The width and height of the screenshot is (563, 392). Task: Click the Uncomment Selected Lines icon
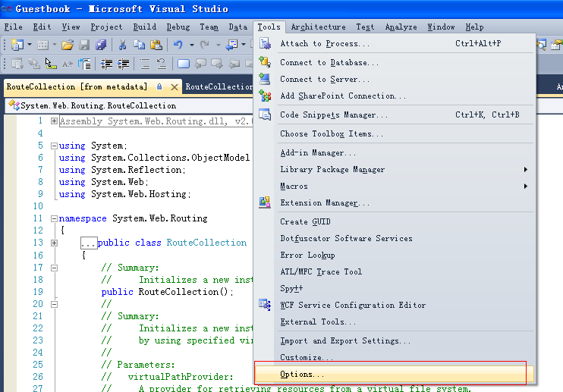click(162, 64)
